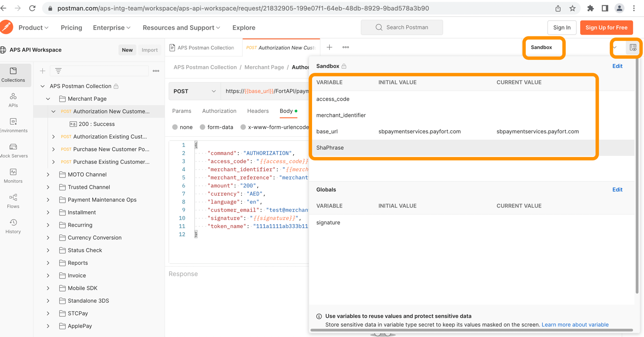Select the form-data body type radio
The image size is (644, 337).
pyautogui.click(x=203, y=127)
